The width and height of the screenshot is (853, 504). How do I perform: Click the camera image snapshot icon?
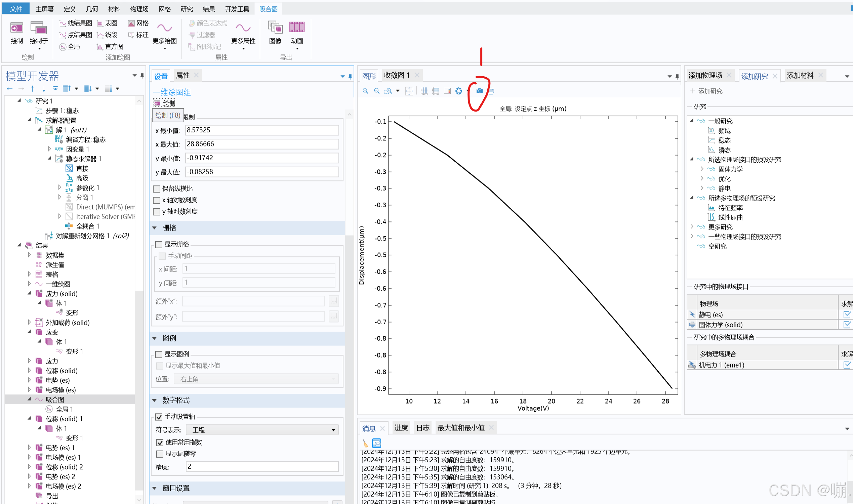click(479, 91)
